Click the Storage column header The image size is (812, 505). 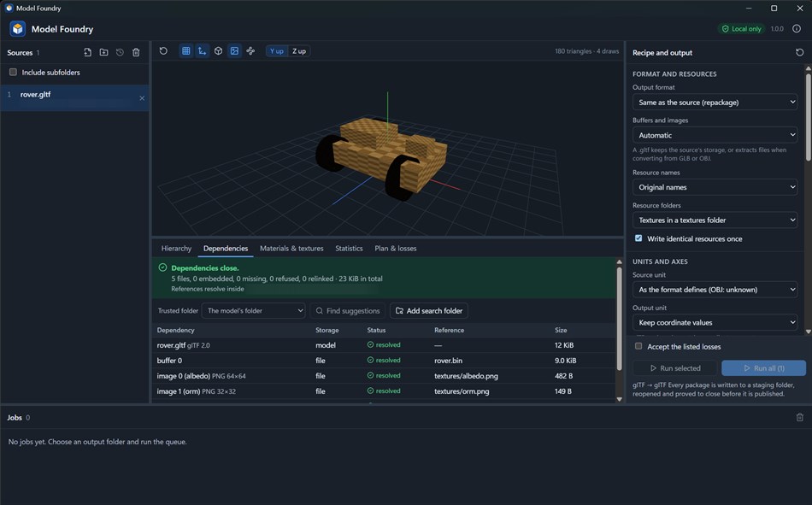point(327,330)
